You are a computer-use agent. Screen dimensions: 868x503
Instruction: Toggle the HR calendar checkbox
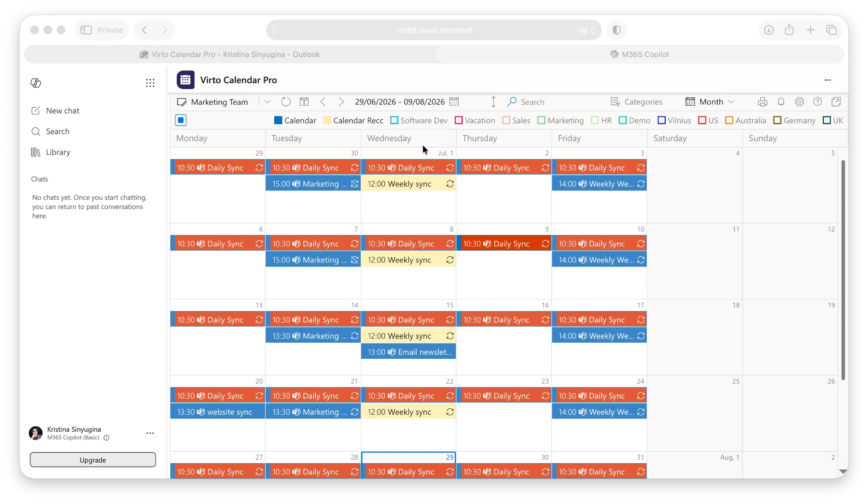coord(595,120)
